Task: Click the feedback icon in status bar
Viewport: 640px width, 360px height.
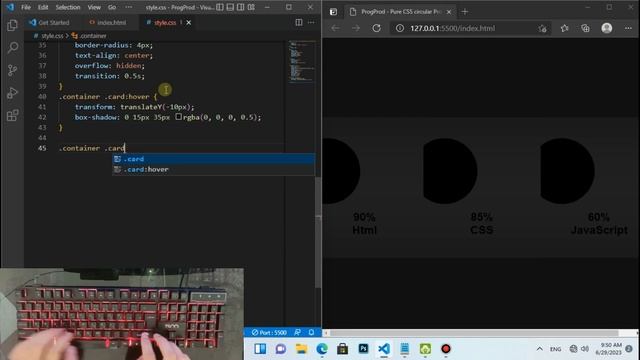Action: click(298, 333)
